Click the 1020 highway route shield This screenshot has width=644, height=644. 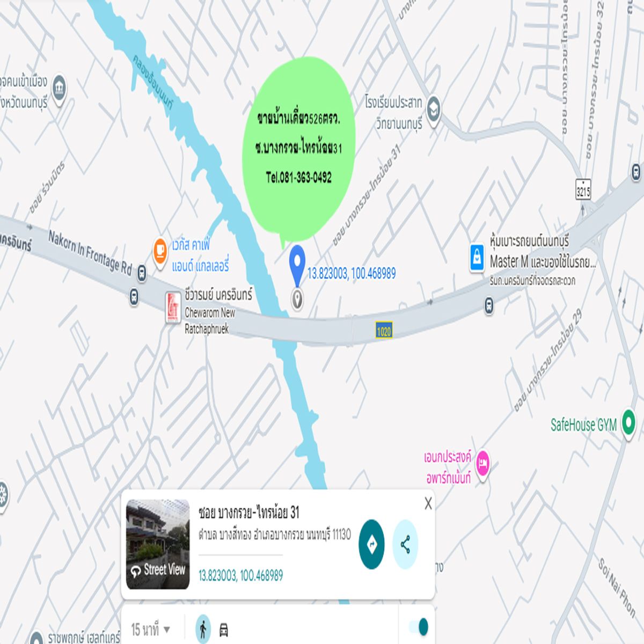(384, 331)
